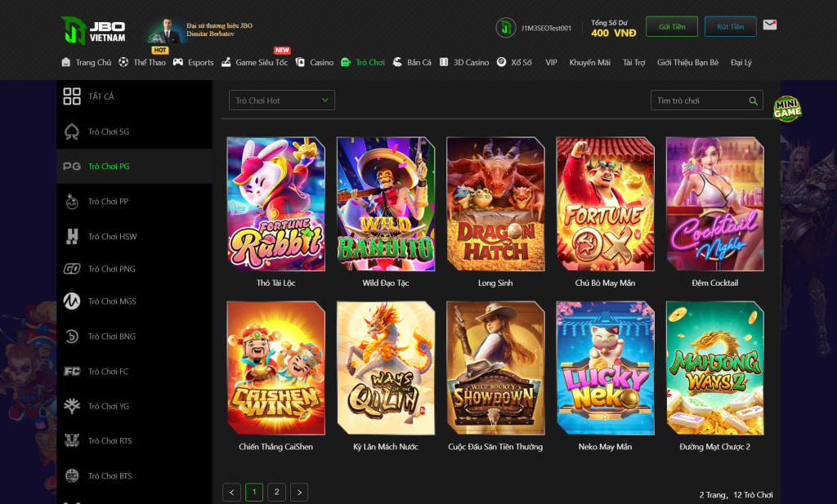Viewport: 837px width, 504px height.
Task: Open the VIP menu item
Action: (552, 62)
